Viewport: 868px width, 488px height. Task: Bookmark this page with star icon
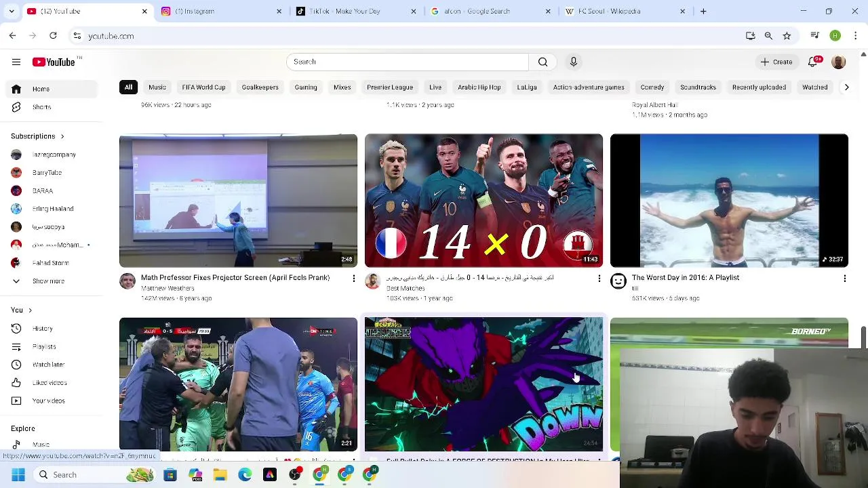(x=787, y=36)
